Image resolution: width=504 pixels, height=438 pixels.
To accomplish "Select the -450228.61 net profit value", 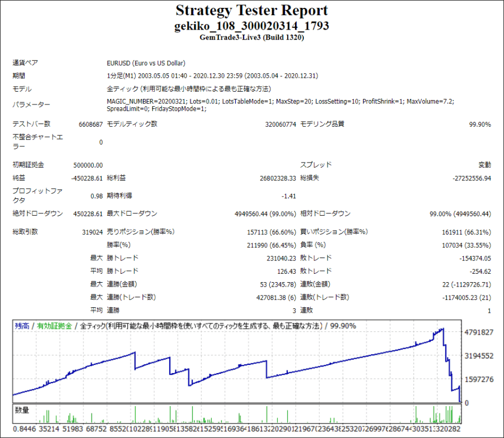I will coord(87,178).
